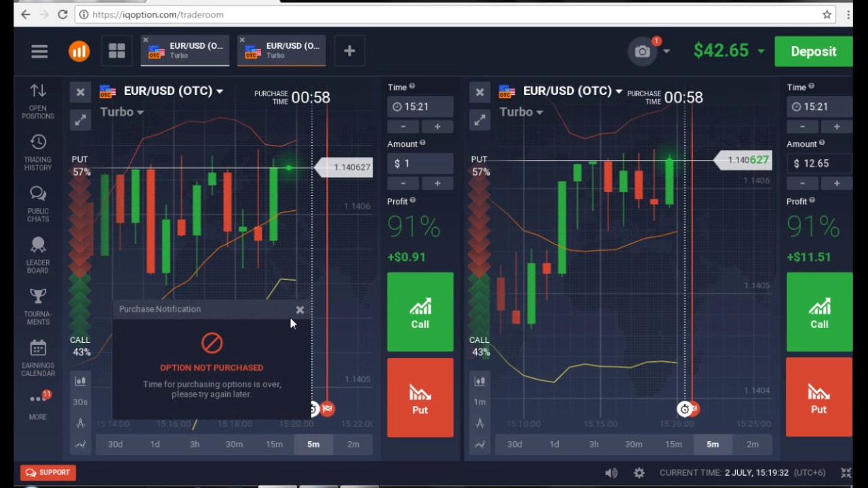The height and width of the screenshot is (488, 868).
Task: Click the camera screenshot icon
Action: 642,52
